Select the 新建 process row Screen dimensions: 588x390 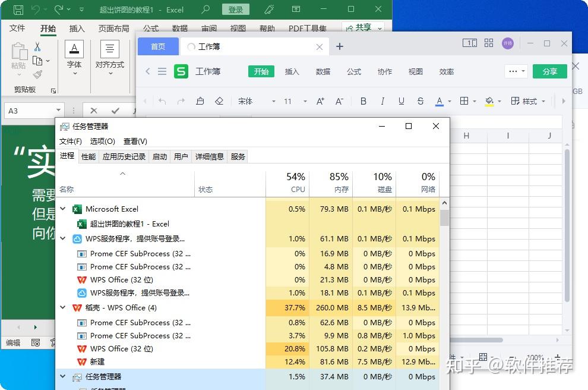point(248,362)
